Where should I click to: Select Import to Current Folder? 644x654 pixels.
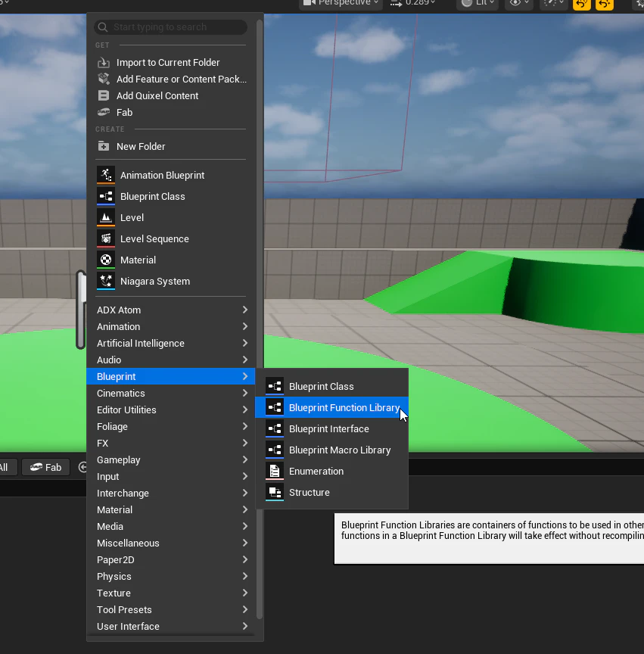(170, 63)
